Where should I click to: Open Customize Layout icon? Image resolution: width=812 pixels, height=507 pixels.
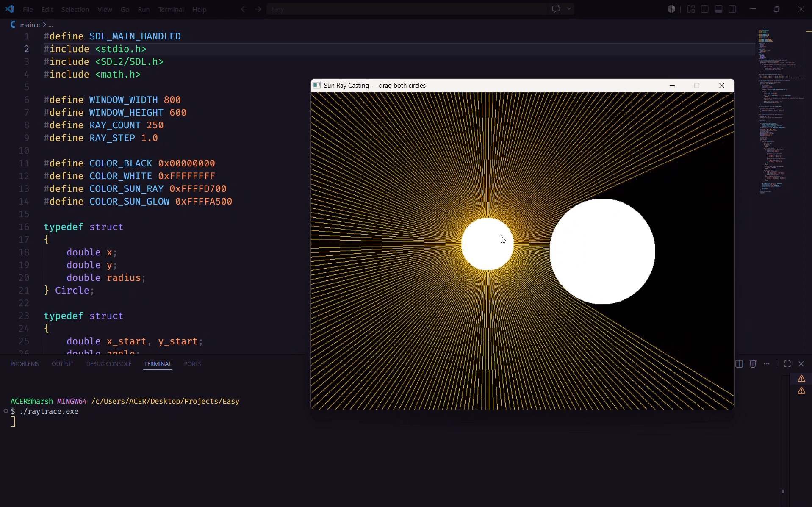pyautogui.click(x=691, y=9)
